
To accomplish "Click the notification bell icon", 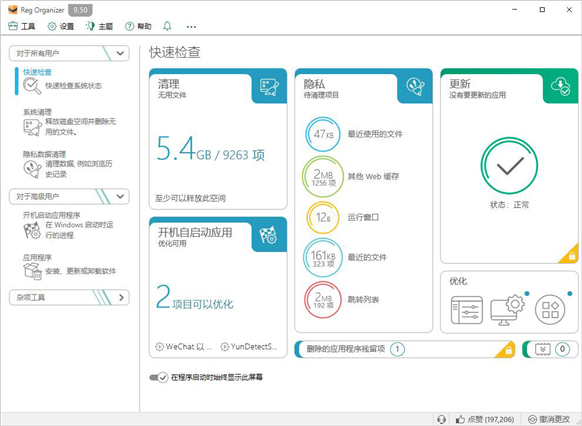I will click(167, 26).
